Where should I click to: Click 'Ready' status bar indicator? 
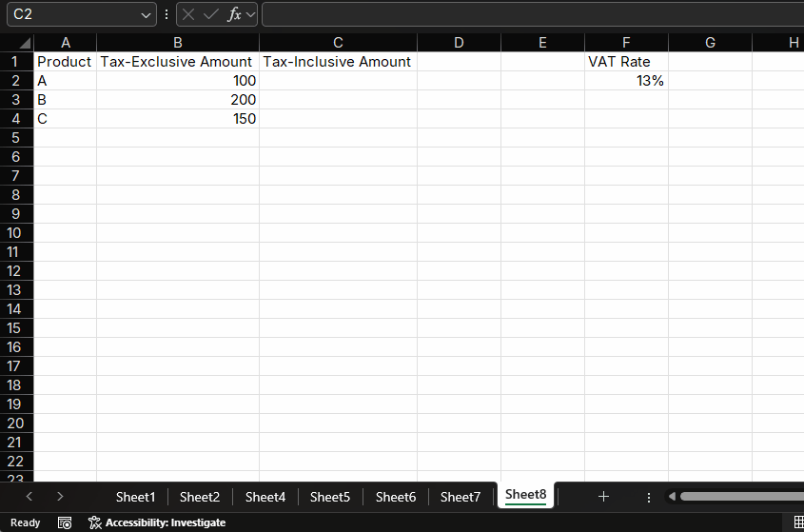25,522
